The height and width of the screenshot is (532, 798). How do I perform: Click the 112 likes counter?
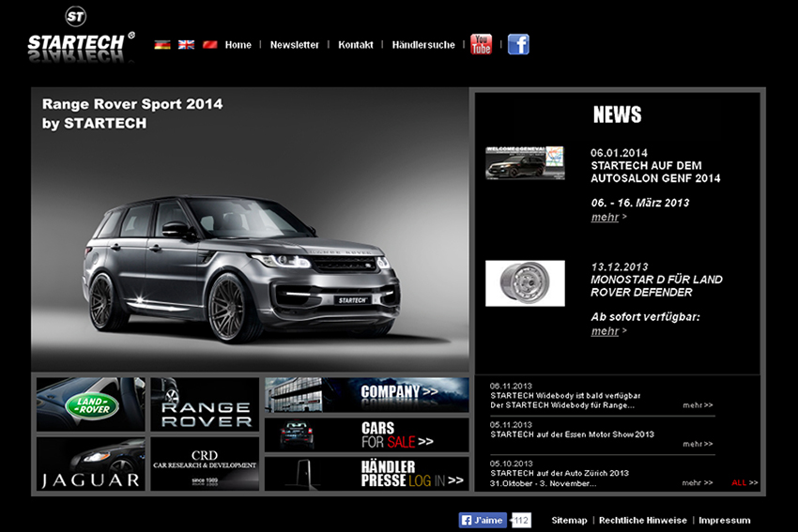[521, 520]
